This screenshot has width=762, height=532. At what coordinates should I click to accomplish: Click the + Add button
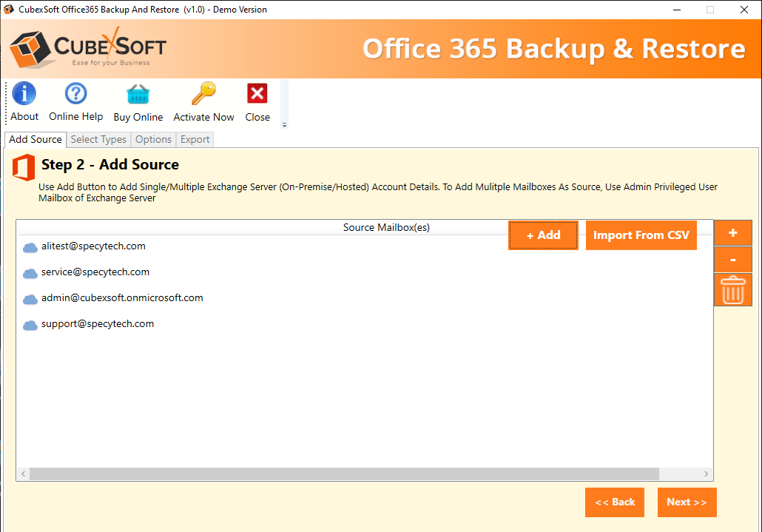click(x=543, y=235)
